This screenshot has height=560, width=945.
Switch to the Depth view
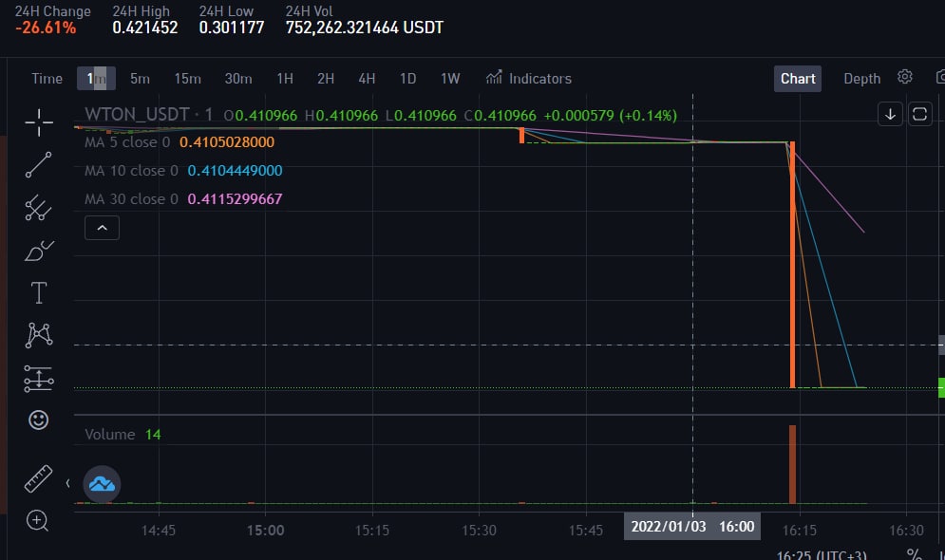(861, 79)
